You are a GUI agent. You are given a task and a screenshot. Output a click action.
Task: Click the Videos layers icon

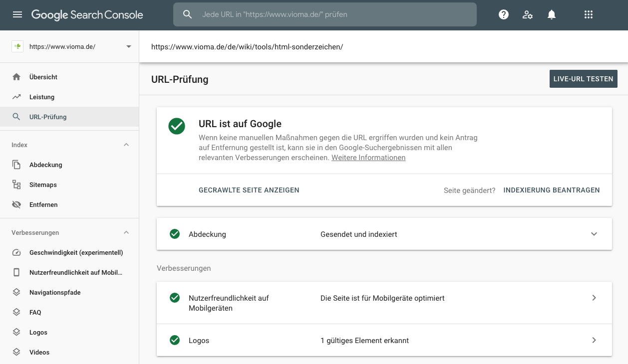[x=16, y=352]
